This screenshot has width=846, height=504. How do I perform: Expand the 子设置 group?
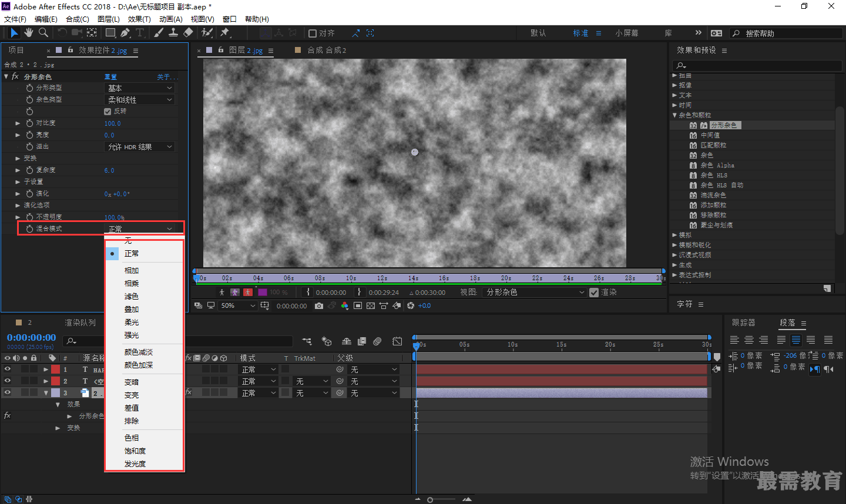(18, 182)
